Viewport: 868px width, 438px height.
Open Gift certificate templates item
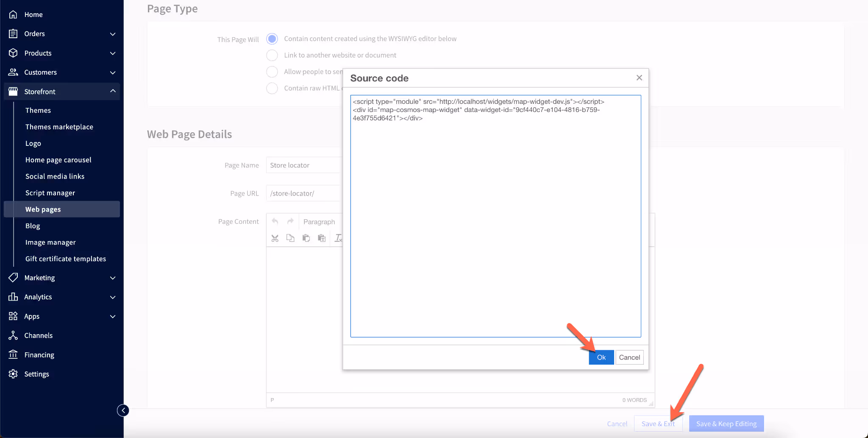67,259
